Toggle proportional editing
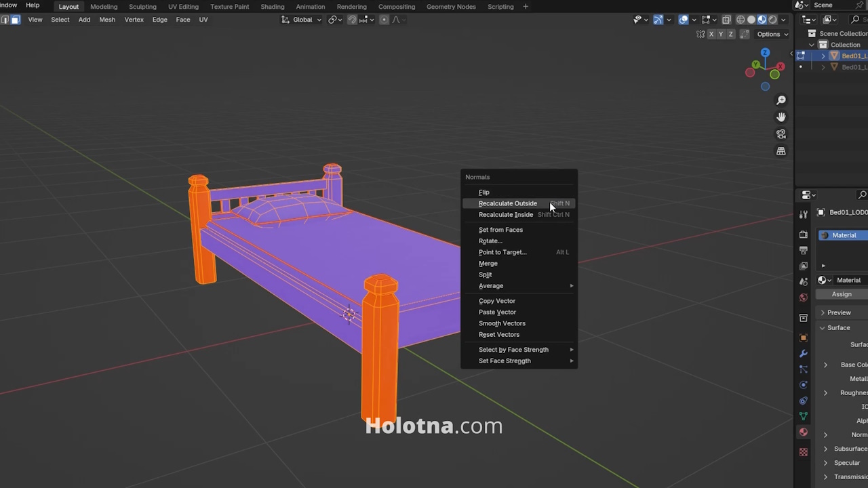The image size is (868, 488). pos(384,20)
